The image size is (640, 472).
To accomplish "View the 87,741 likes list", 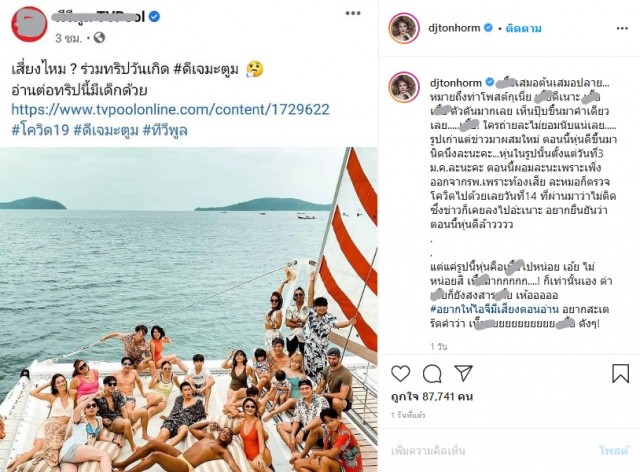I will click(x=432, y=396).
